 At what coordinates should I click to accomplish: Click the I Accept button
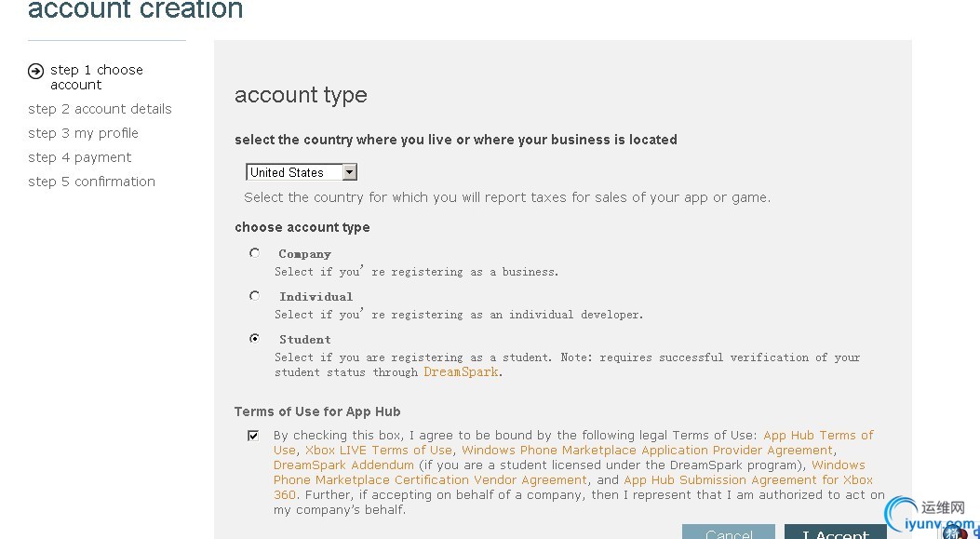[x=835, y=532]
